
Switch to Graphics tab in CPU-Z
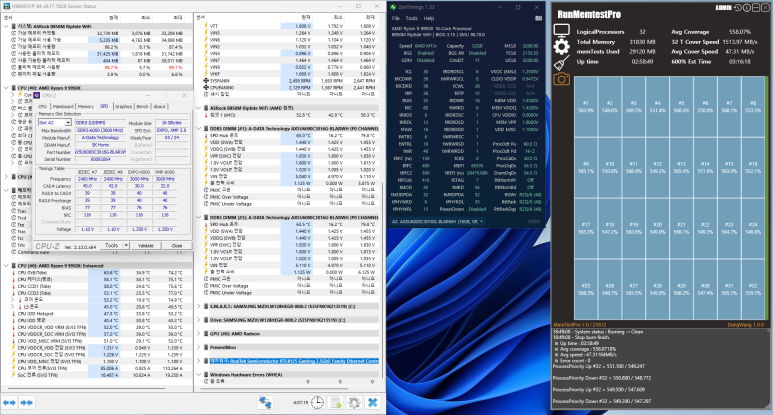tap(123, 106)
